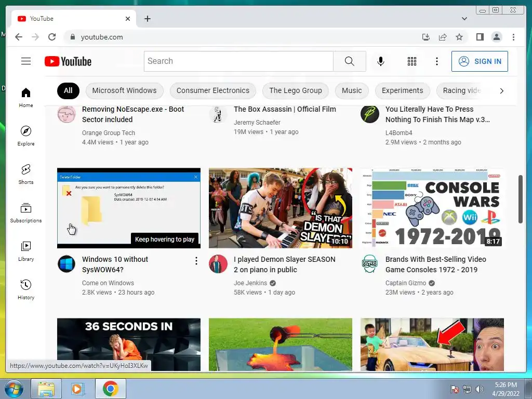Click the install app icon in address bar

[426, 37]
